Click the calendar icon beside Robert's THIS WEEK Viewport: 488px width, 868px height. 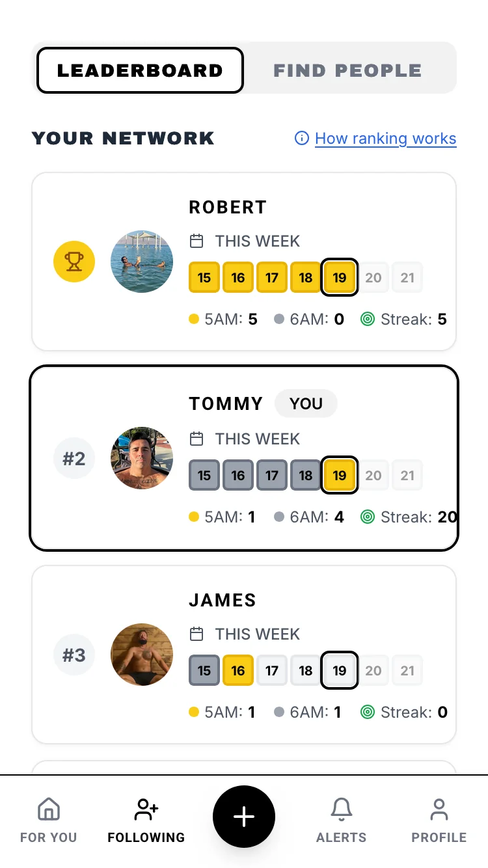[196, 241]
